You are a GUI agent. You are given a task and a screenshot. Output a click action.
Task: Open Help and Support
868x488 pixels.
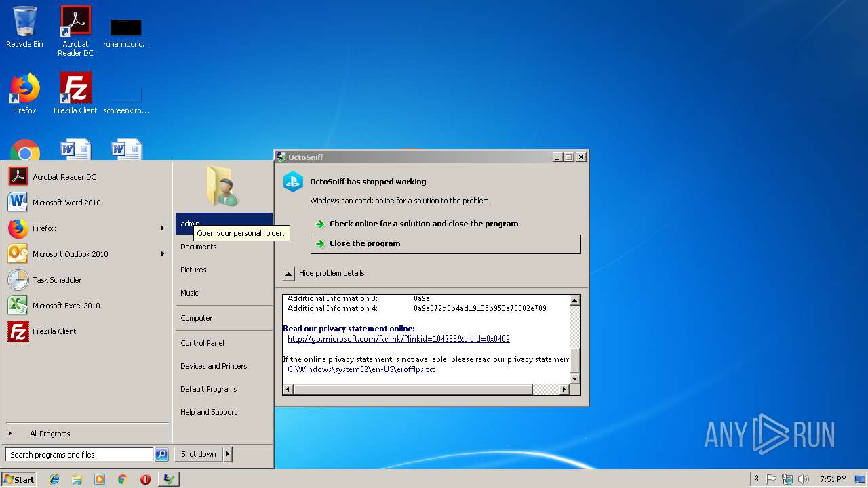point(224,412)
